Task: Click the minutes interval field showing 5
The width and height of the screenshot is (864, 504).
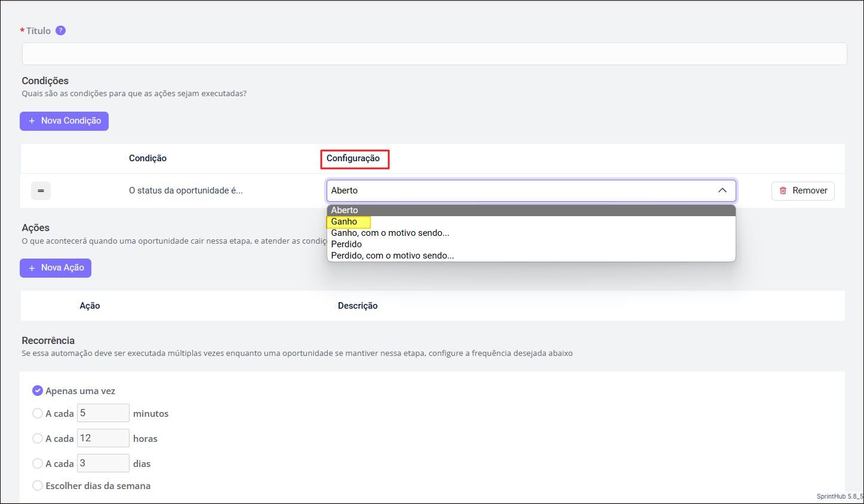Action: pos(103,413)
